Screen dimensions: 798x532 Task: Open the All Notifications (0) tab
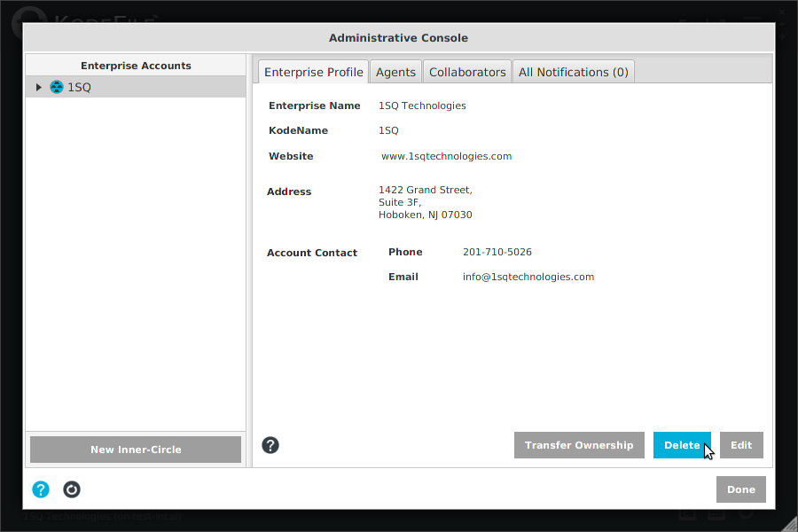(x=574, y=73)
